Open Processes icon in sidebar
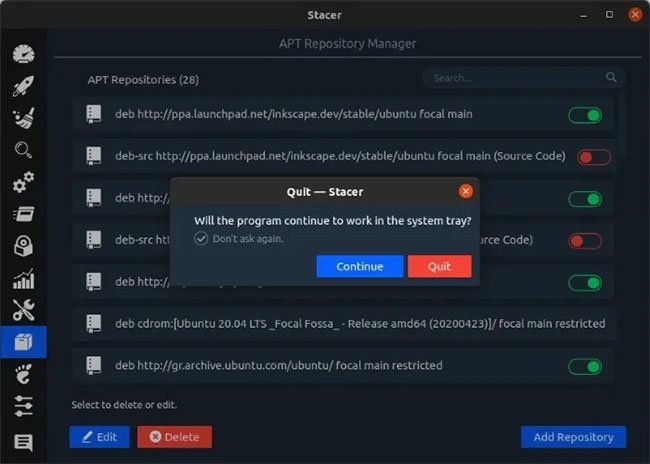The height and width of the screenshot is (464, 650). click(x=24, y=214)
